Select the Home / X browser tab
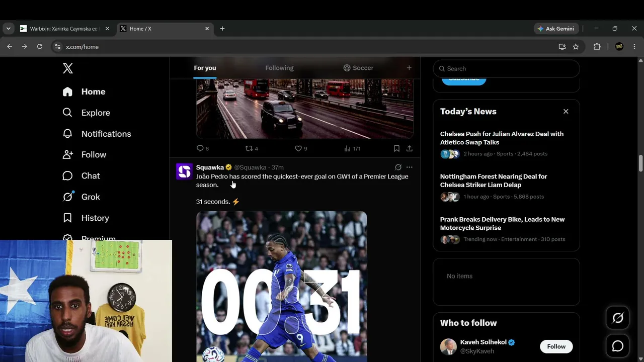Screen dimensions: 644x362 point(165,29)
